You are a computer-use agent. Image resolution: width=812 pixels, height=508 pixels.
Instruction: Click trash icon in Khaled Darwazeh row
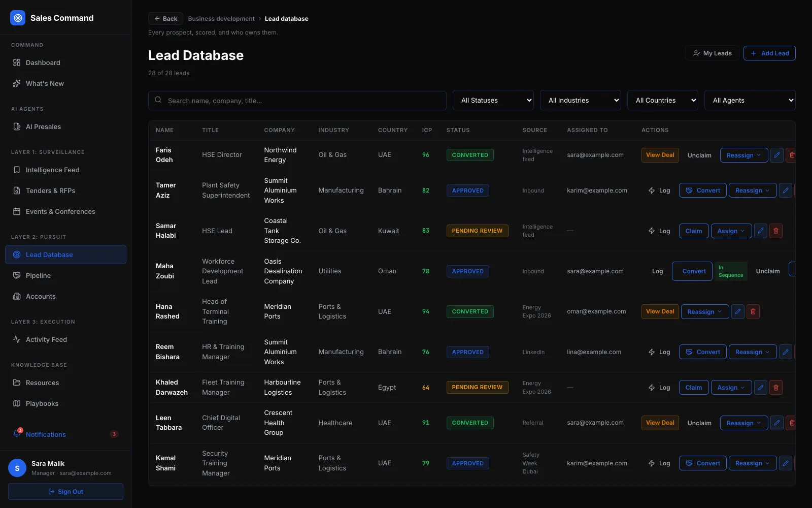coord(775,388)
